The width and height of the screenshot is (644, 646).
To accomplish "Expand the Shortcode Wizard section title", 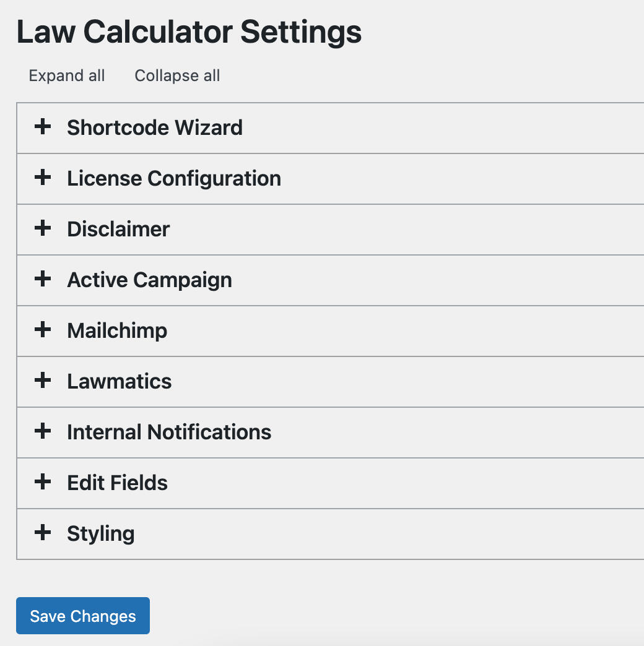I will (155, 127).
